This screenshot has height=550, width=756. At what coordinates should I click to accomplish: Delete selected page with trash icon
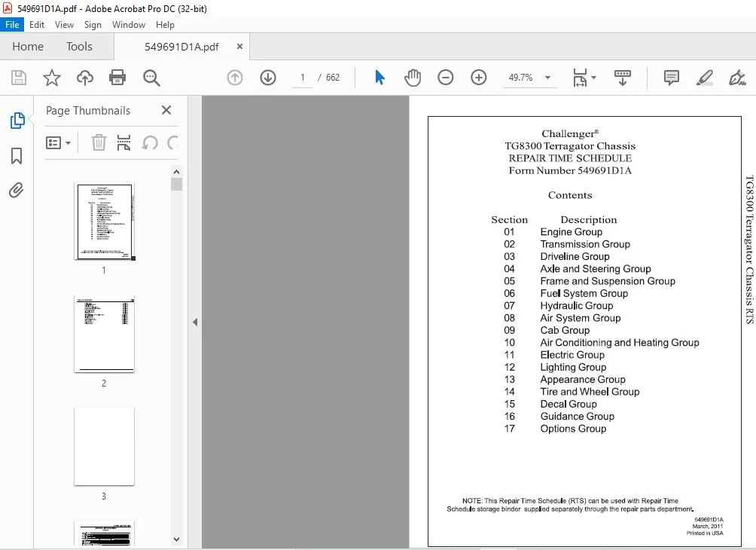tap(99, 143)
